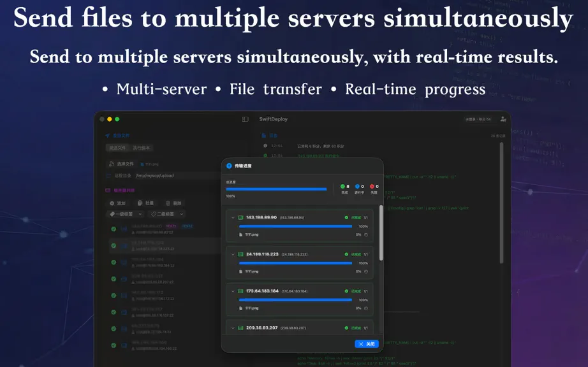Screen dimensions: 588x367
Task: Click SwiftDeploy window title
Action: click(x=274, y=119)
